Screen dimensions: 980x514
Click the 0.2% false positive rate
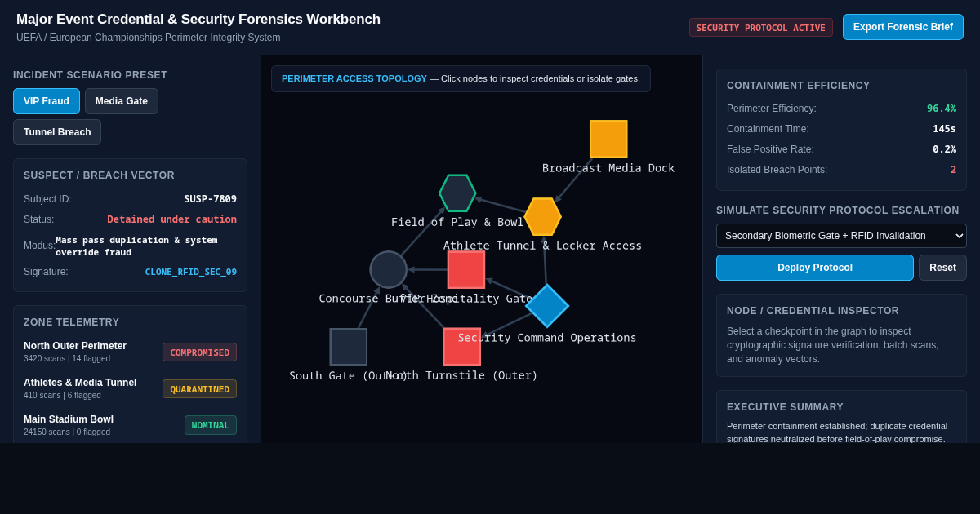coord(944,149)
